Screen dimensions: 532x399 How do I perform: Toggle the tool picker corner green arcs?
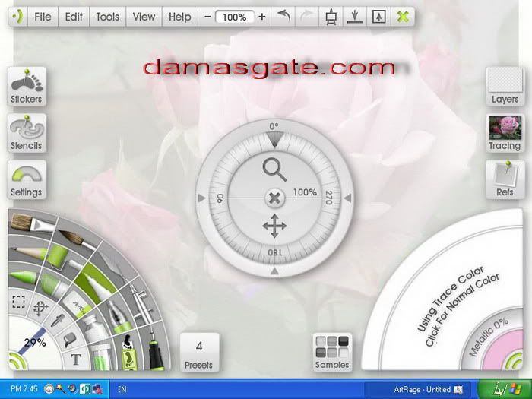(x=16, y=361)
